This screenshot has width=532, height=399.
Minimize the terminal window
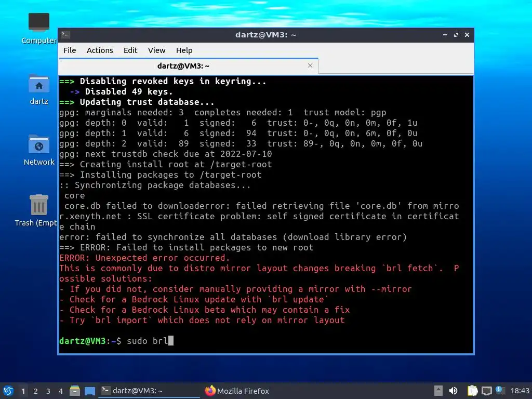pos(445,35)
